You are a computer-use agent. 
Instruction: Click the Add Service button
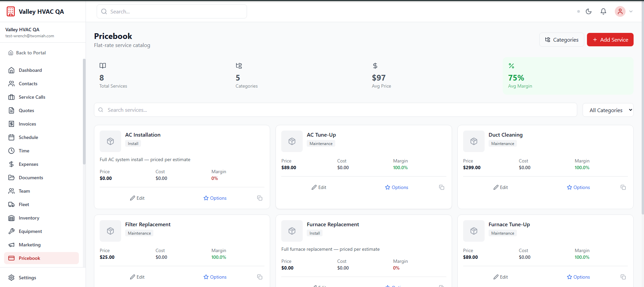click(x=610, y=40)
